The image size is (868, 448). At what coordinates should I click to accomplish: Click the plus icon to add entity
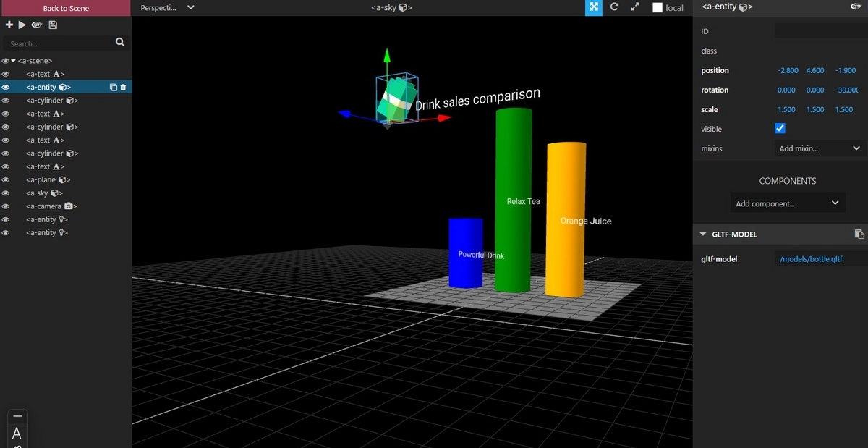click(9, 25)
